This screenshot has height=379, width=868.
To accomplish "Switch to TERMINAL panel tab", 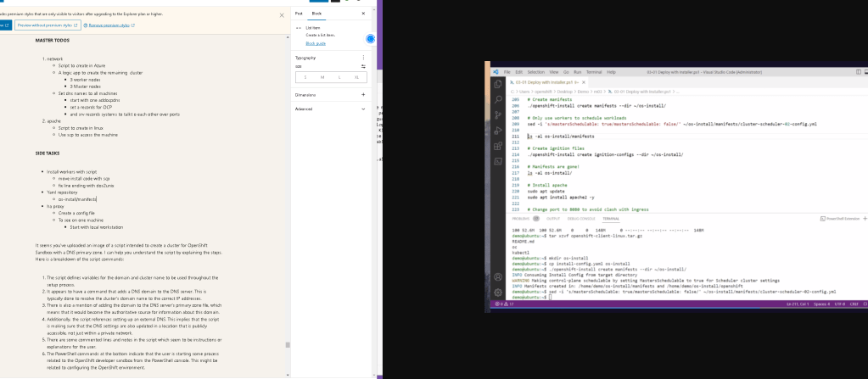I will 611,219.
